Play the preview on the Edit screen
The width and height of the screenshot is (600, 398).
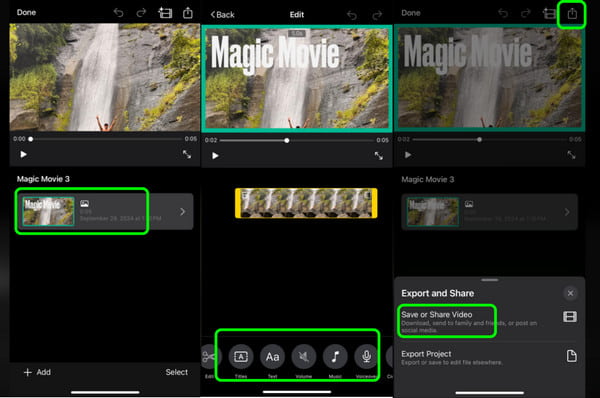(x=215, y=156)
